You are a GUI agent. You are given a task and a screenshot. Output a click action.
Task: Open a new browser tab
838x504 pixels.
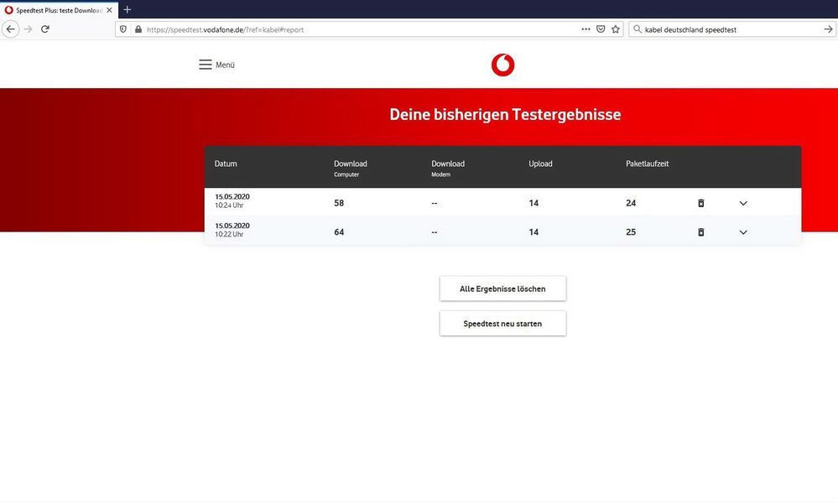tap(127, 9)
